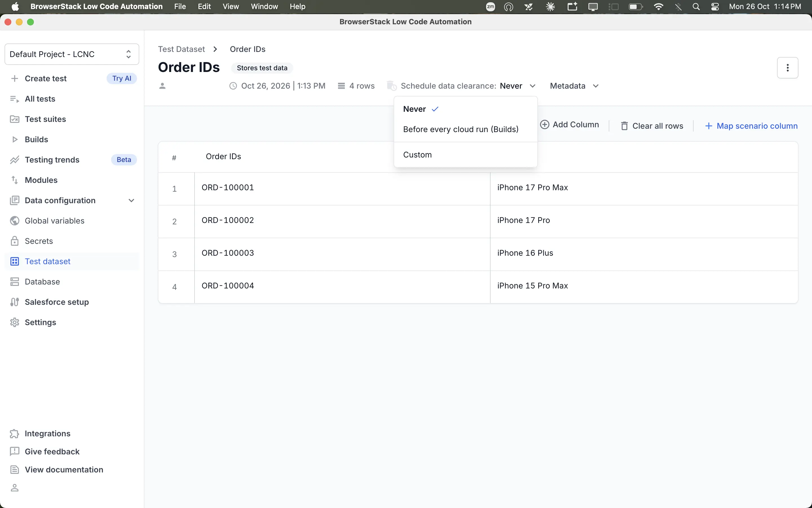812x508 pixels.
Task: Click the Integrations puzzle icon
Action: 14,434
